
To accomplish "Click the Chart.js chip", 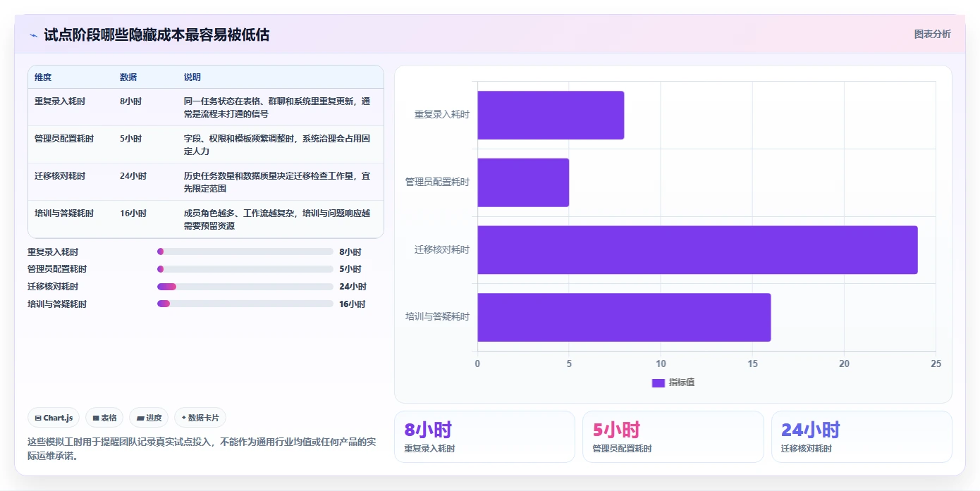I will pyautogui.click(x=54, y=418).
